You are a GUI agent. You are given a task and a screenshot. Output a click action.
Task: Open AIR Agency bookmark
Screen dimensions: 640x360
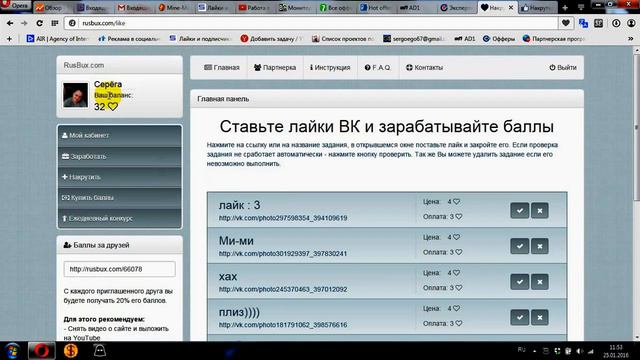click(57, 39)
